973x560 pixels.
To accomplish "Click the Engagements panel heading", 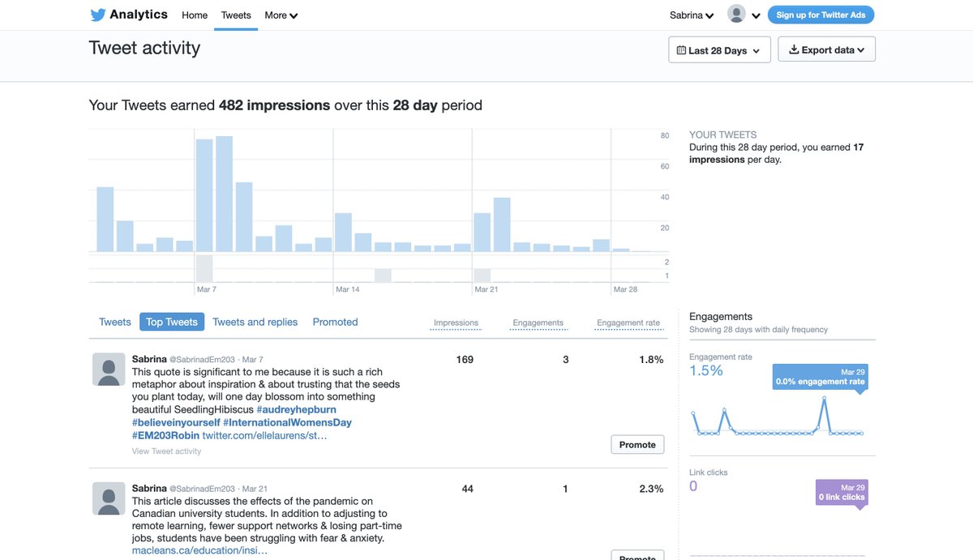I will [721, 316].
